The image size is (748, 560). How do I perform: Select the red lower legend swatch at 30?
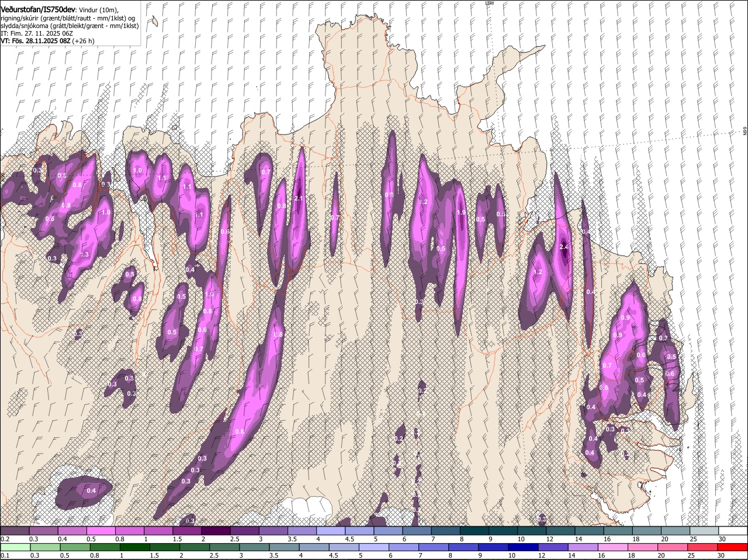click(733, 547)
